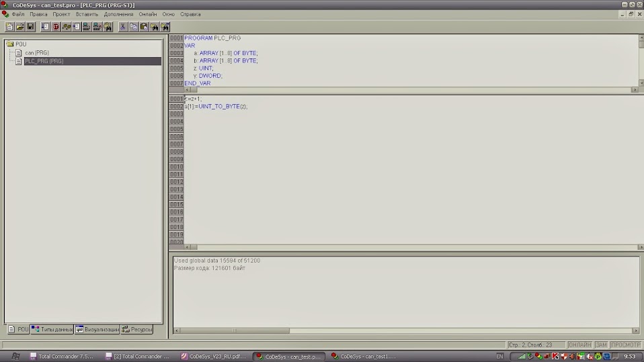Click the New file toolbar icon
Image resolution: width=644 pixels, height=362 pixels.
click(9, 27)
